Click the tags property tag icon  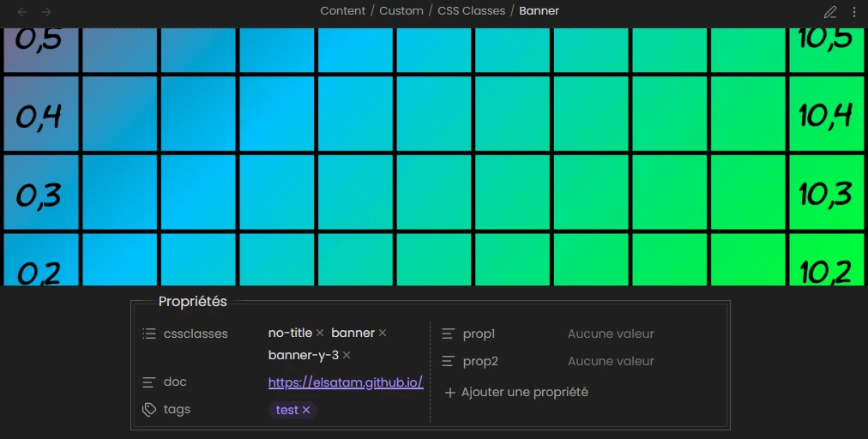coord(149,410)
